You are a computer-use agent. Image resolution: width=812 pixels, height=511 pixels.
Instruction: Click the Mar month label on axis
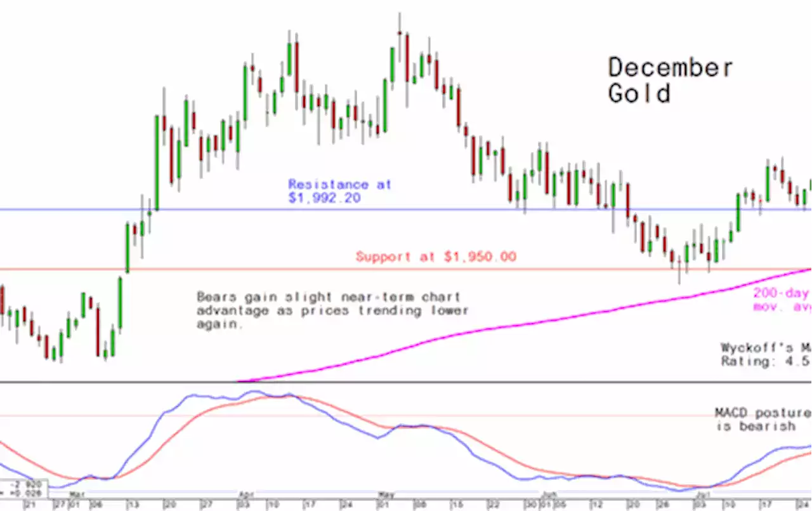77,493
